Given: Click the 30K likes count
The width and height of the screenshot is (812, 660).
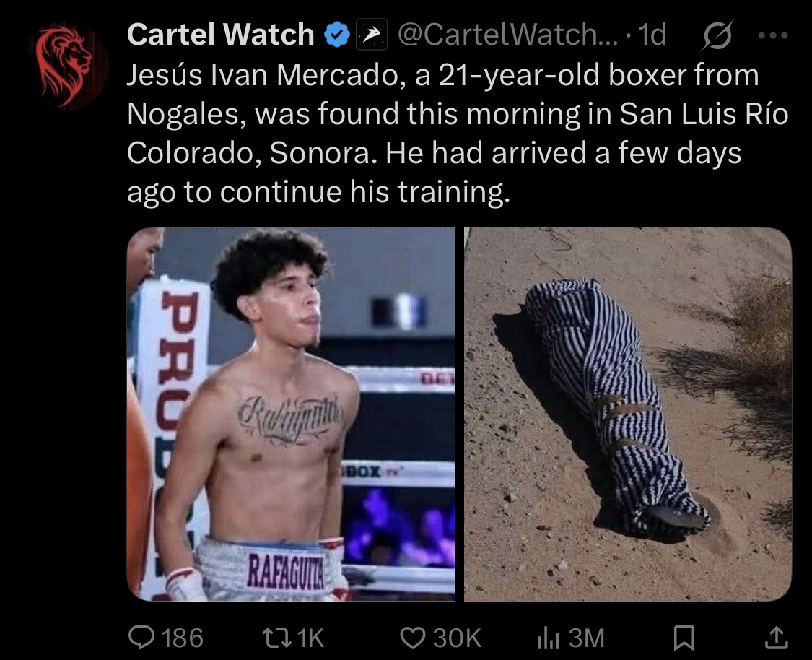Looking at the screenshot, I should pos(457,638).
